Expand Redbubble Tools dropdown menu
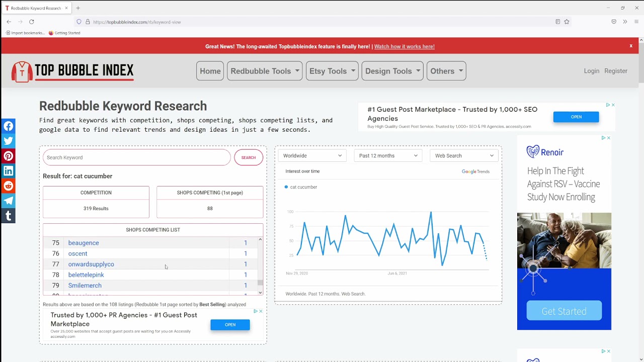This screenshot has width=644, height=362. (265, 71)
